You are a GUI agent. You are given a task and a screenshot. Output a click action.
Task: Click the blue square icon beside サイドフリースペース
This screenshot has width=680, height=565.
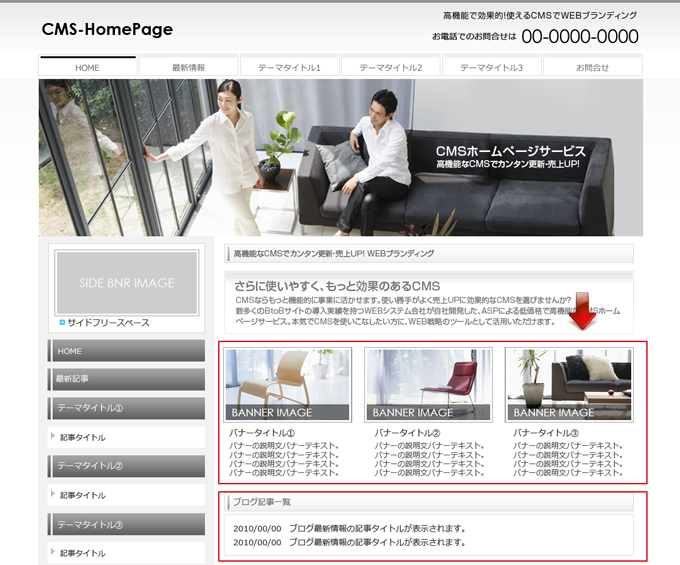[62, 323]
